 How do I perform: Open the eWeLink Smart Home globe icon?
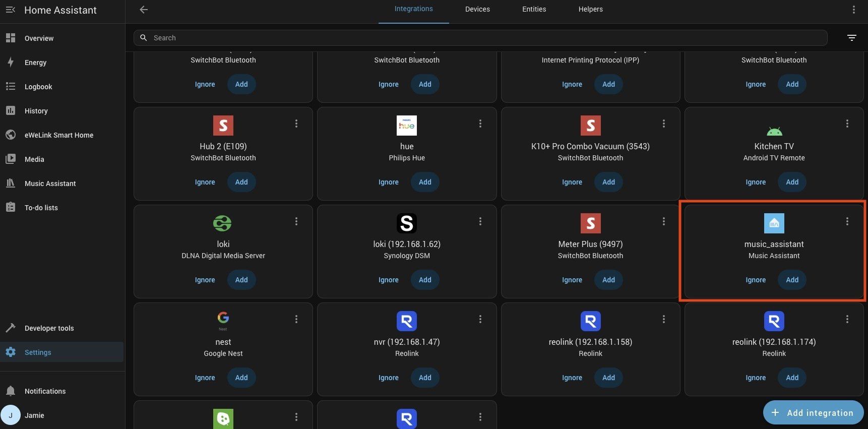(x=11, y=135)
